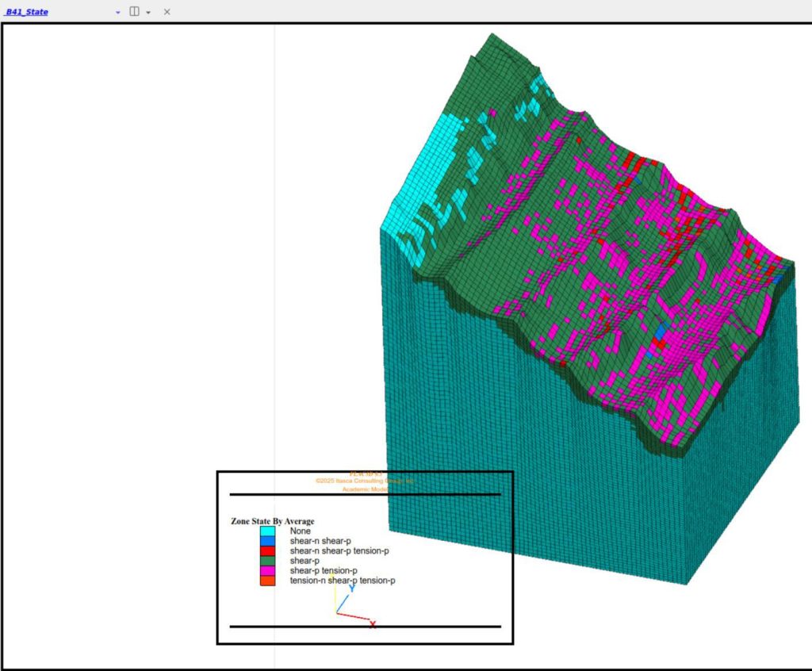Click the cyan None legend swatch
812x671 pixels.
(267, 531)
